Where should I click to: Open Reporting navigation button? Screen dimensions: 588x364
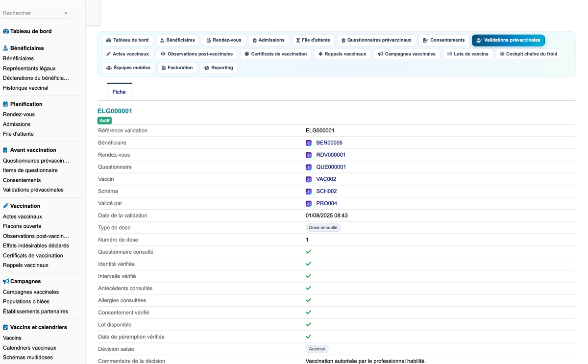(x=219, y=68)
